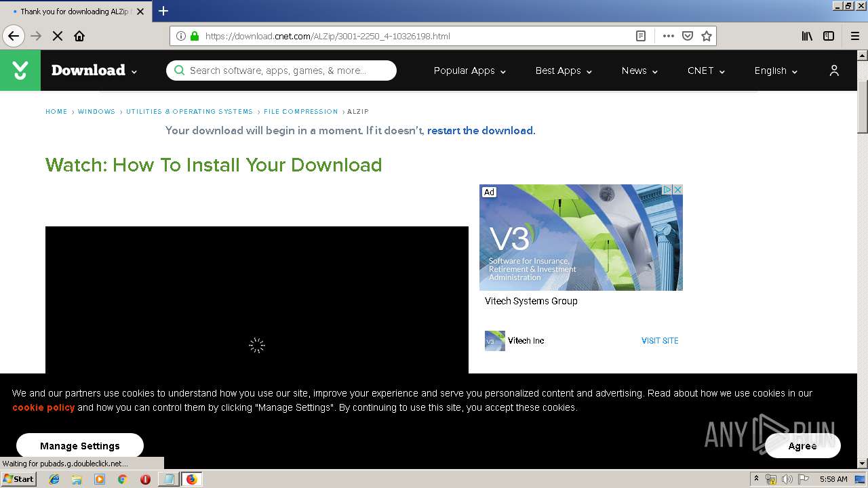Open the News dropdown
Image resolution: width=868 pixels, height=488 pixels.
(x=639, y=70)
